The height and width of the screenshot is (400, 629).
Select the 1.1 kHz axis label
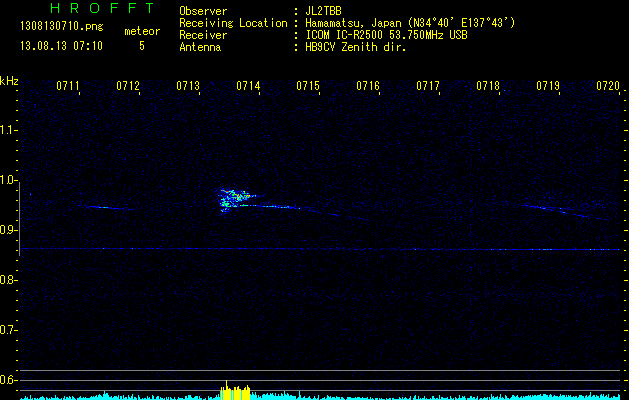(x=9, y=130)
